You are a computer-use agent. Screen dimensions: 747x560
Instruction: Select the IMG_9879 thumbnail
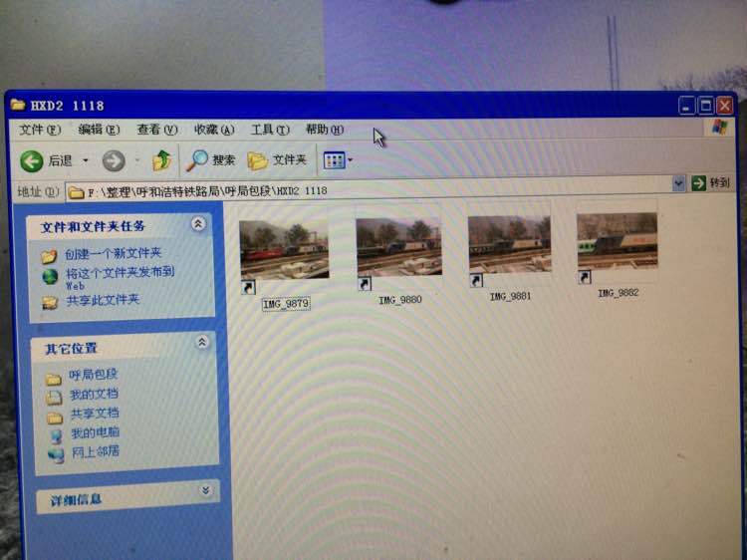coord(285,249)
